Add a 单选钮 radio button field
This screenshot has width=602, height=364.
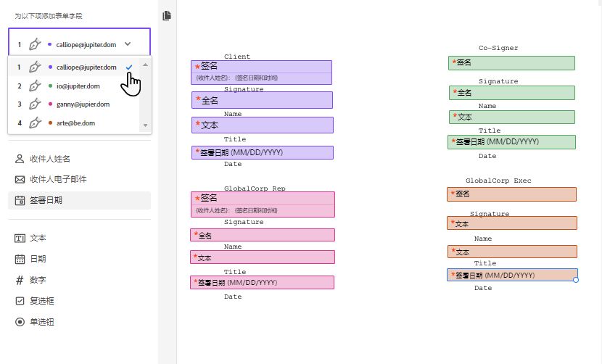click(x=80, y=322)
